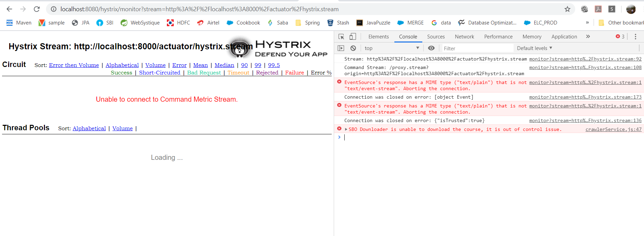The image size is (644, 236).
Task: Open the JavaPuzzle bookmark
Action: pyautogui.click(x=373, y=23)
